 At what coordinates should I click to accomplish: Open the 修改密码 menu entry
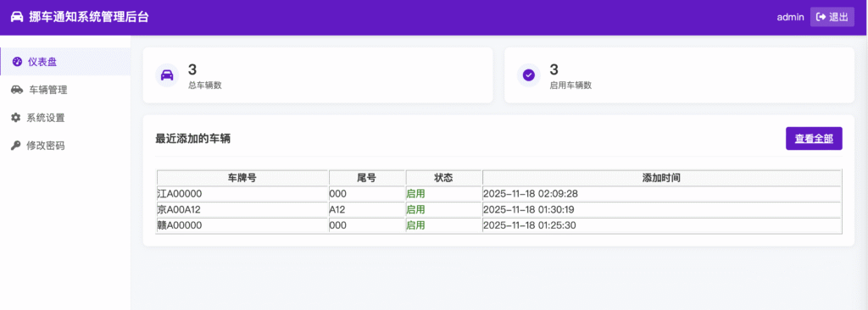click(65, 146)
